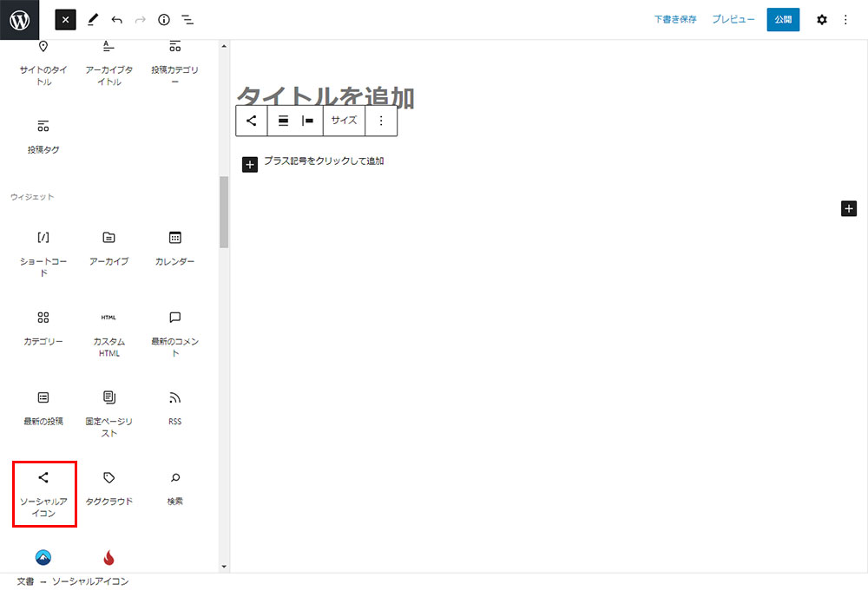Close the block inserter panel

66,19
